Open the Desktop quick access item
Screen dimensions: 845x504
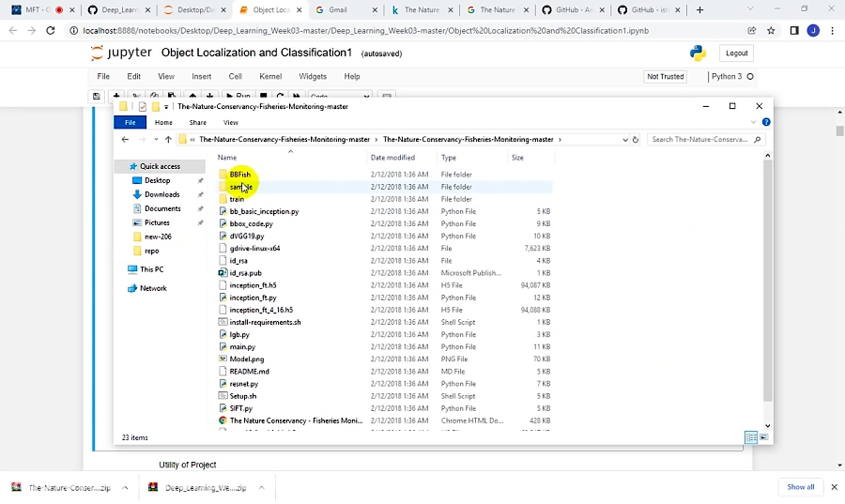(x=157, y=180)
